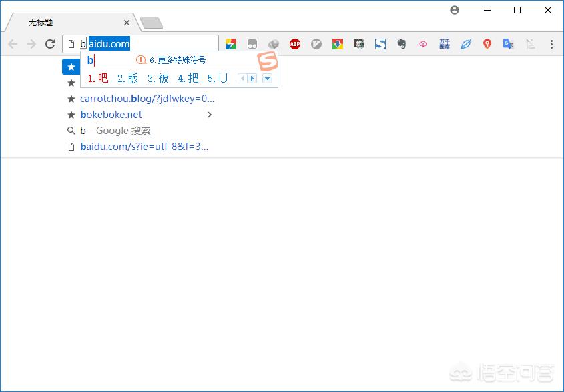Screen dimensions: 564x392
Task: Open the Evernote elephant extension
Action: [x=402, y=44]
